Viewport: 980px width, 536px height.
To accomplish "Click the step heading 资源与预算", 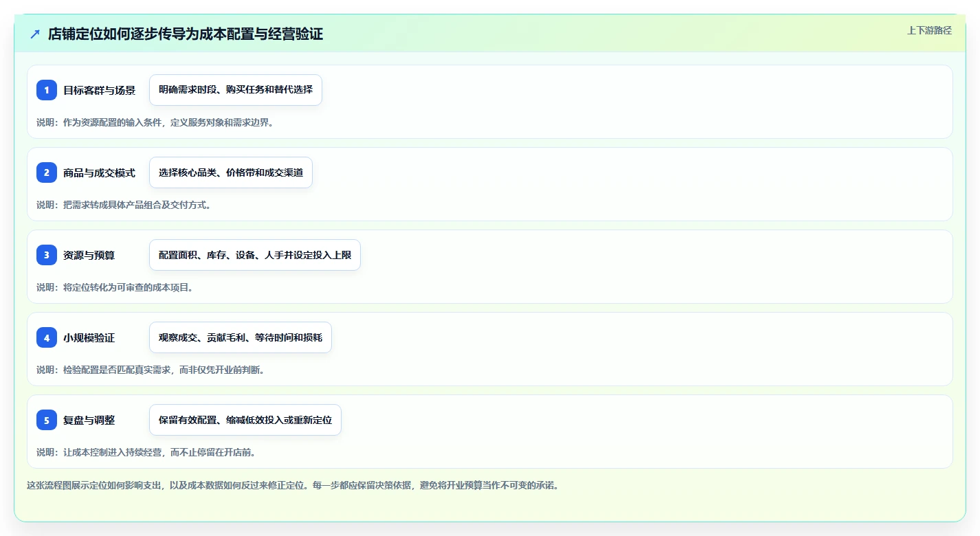I will [x=89, y=255].
